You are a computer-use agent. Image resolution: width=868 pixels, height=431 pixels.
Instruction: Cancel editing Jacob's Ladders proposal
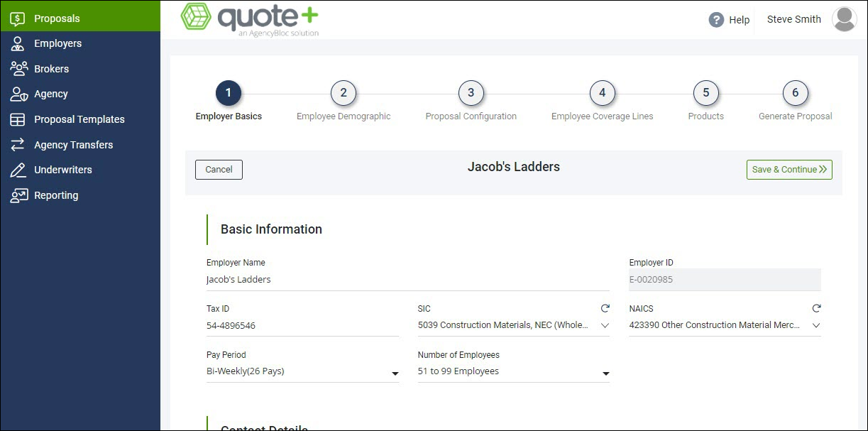pos(219,170)
